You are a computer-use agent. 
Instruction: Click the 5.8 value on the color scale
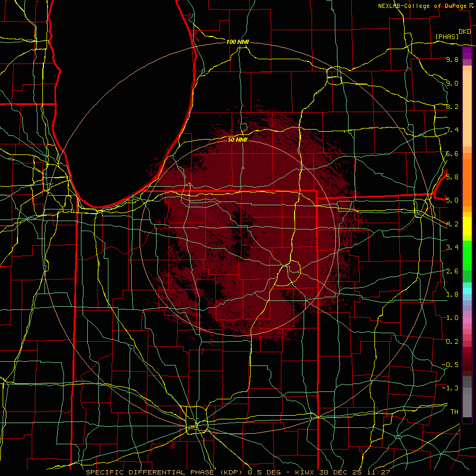(x=452, y=177)
